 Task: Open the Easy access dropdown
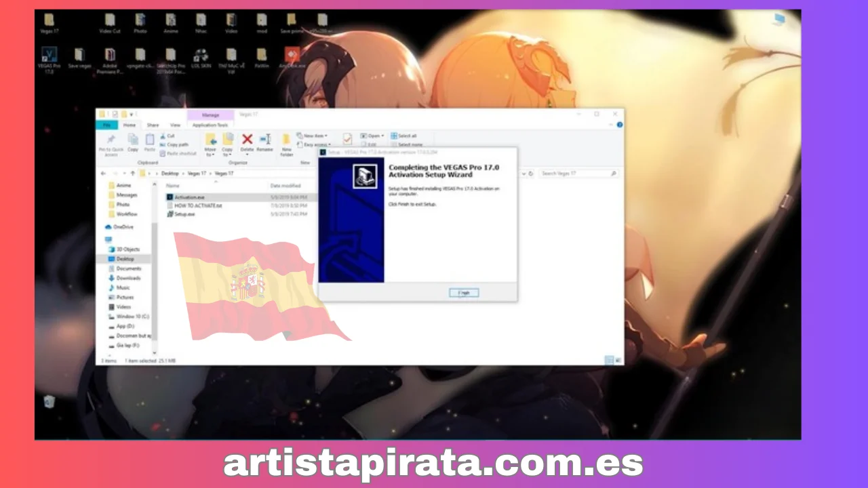coord(313,144)
